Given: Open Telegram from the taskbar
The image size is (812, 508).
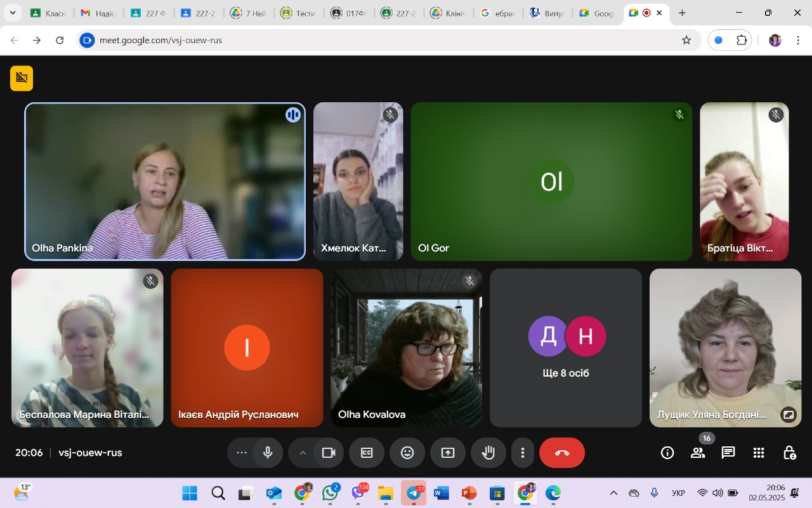Looking at the screenshot, I should pos(414,493).
